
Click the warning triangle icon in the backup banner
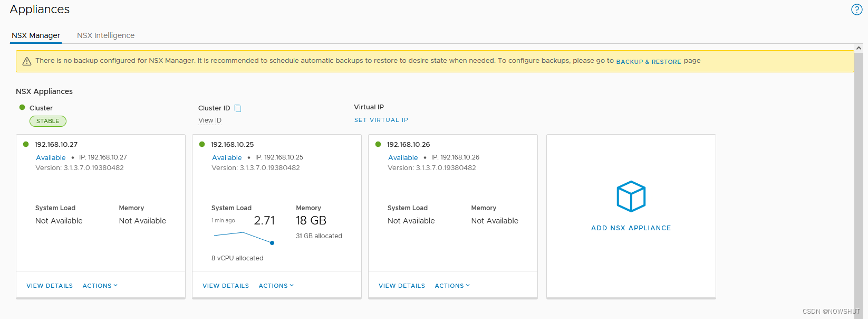(27, 61)
